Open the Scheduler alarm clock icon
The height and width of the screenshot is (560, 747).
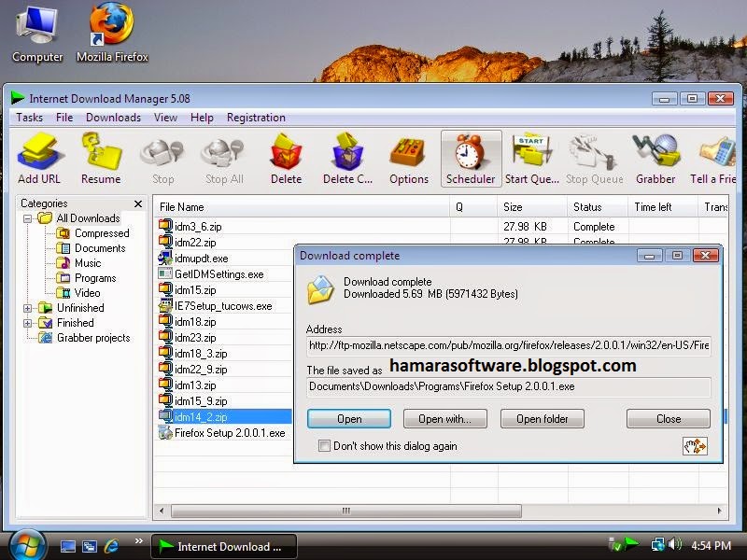pyautogui.click(x=471, y=159)
